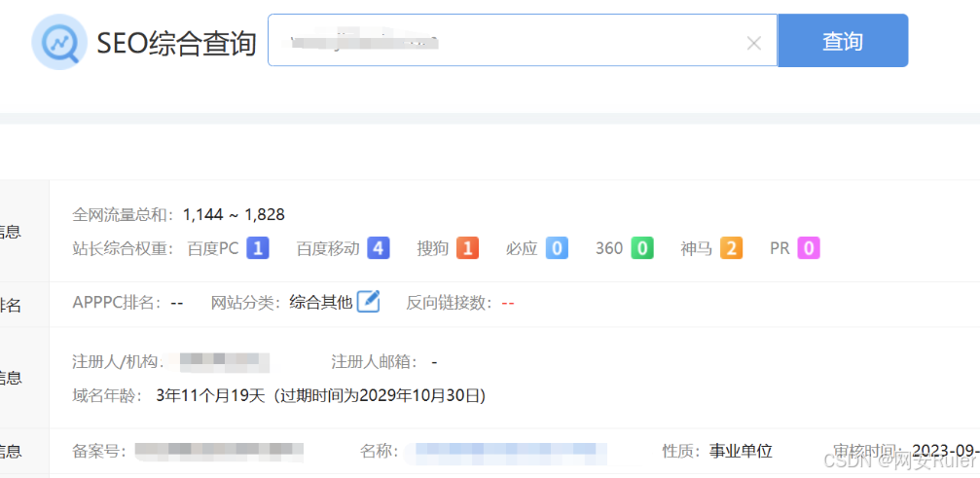Click the 百度移动 weight badge 4
Image resolution: width=980 pixels, height=478 pixels.
click(x=379, y=248)
